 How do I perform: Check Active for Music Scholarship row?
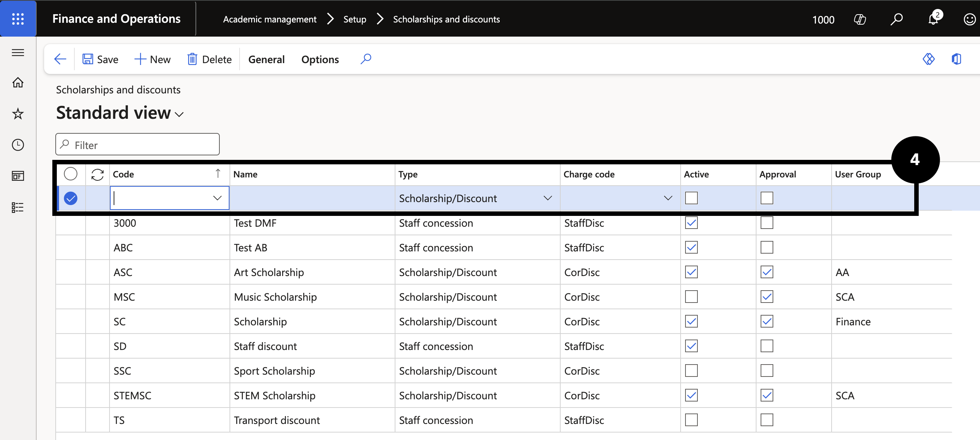tap(691, 297)
